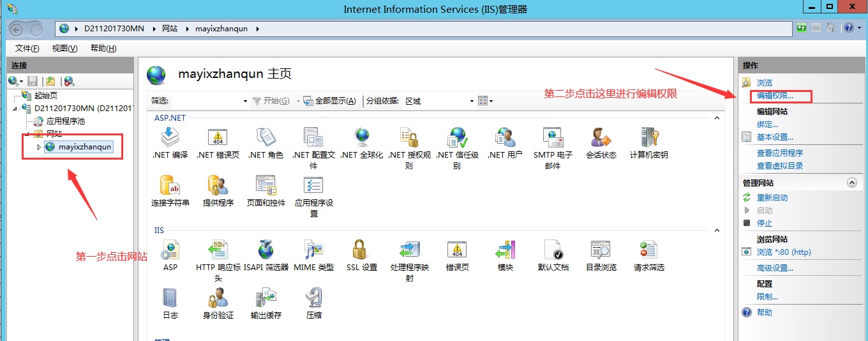The height and width of the screenshot is (341, 868).
Task: Click the 编辑权限... action link
Action: pos(775,96)
